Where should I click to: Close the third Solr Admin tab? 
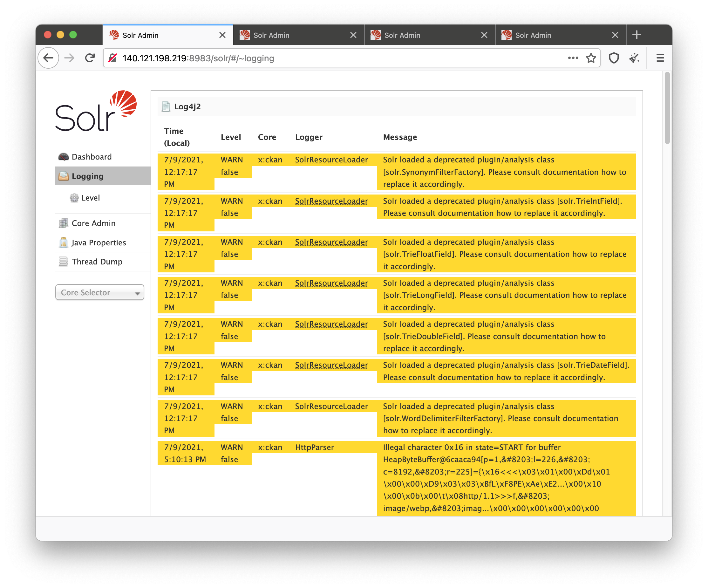[484, 35]
